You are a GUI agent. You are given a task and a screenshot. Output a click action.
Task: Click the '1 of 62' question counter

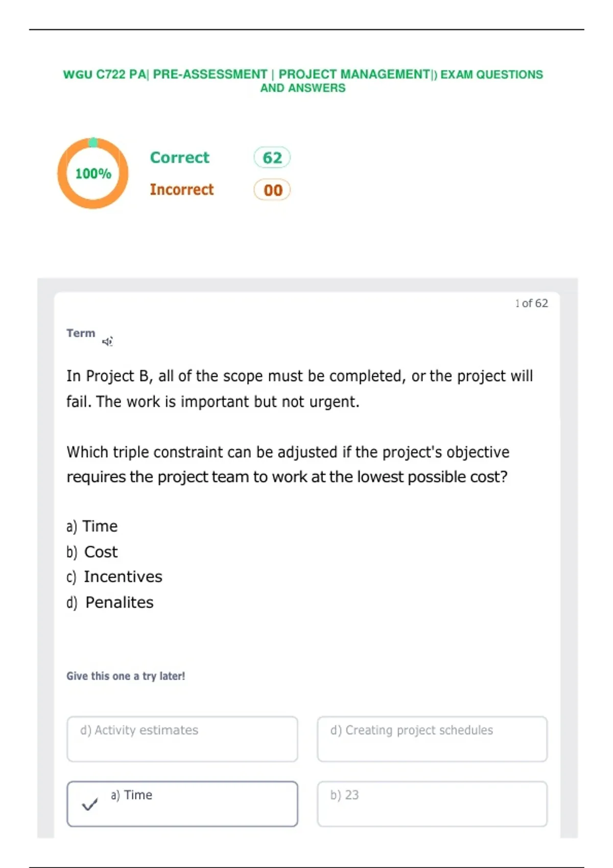[531, 303]
